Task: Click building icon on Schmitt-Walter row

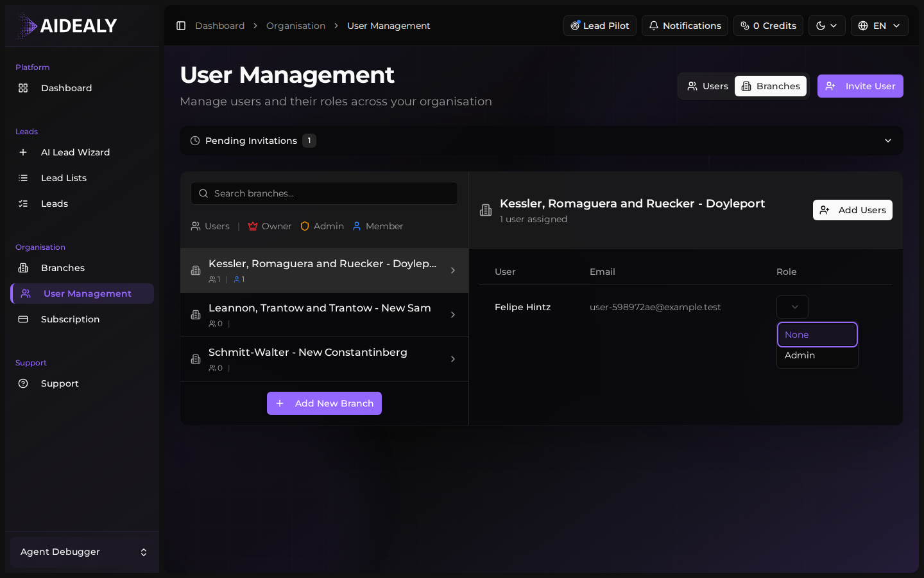Action: (x=196, y=359)
